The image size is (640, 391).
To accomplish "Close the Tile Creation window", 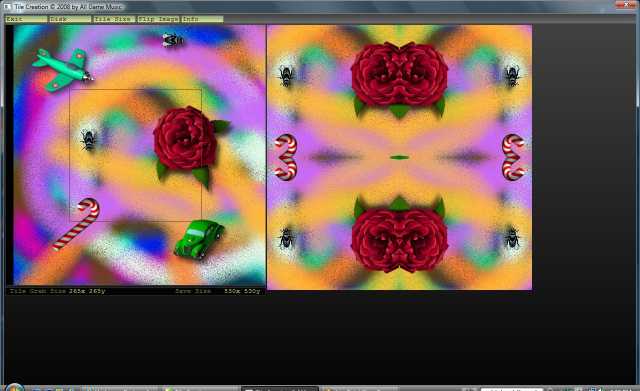I will (626, 4).
